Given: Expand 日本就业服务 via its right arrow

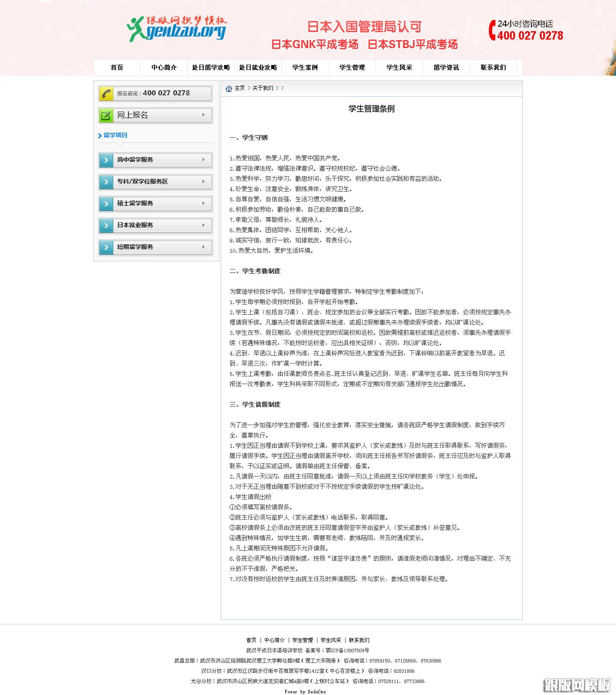Looking at the screenshot, I should 204,225.
